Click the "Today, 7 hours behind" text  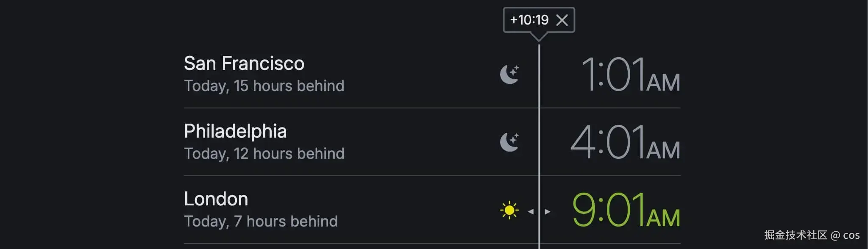click(261, 221)
